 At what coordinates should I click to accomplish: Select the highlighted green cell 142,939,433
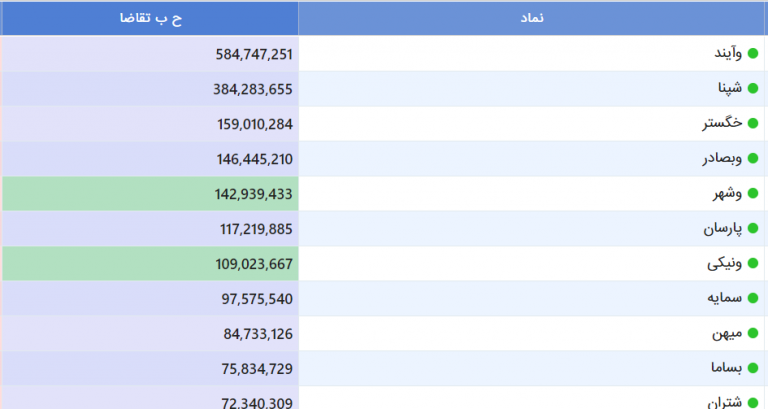click(150, 194)
